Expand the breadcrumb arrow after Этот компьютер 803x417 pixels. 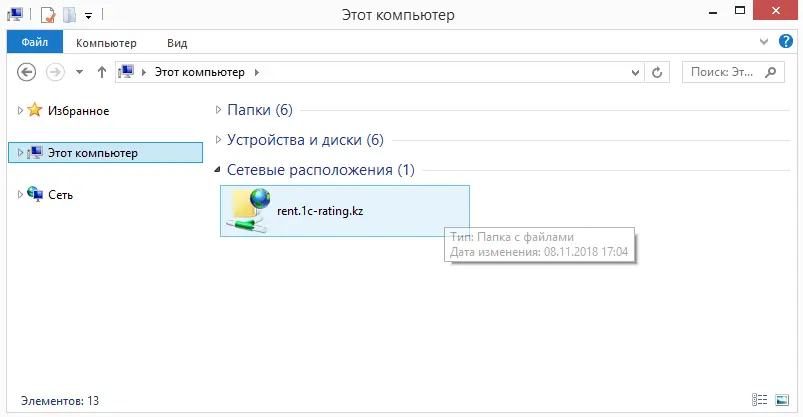point(257,72)
